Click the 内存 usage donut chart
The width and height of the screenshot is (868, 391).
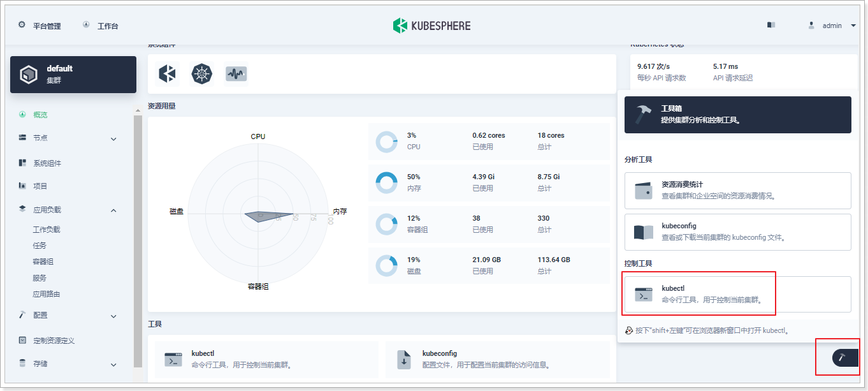click(386, 183)
